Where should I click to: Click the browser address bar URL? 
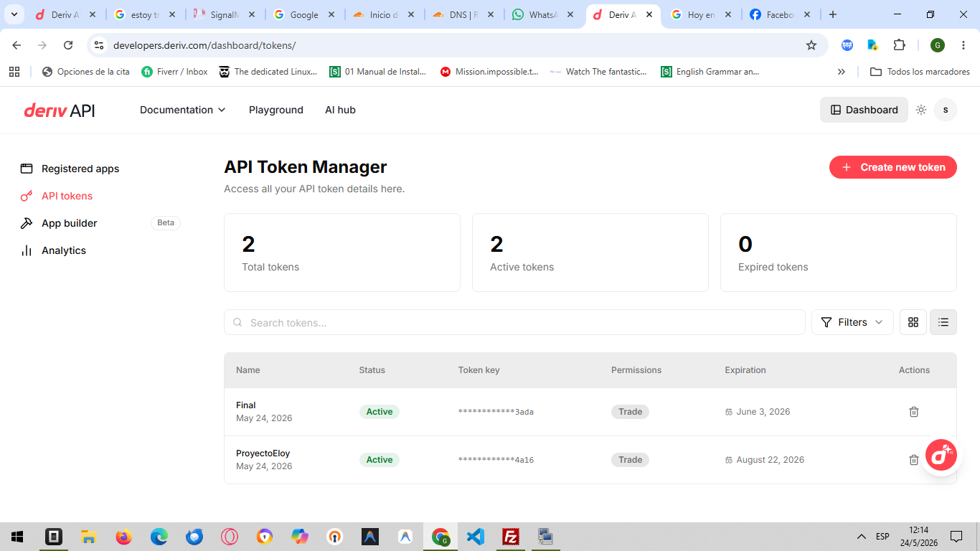[204, 45]
